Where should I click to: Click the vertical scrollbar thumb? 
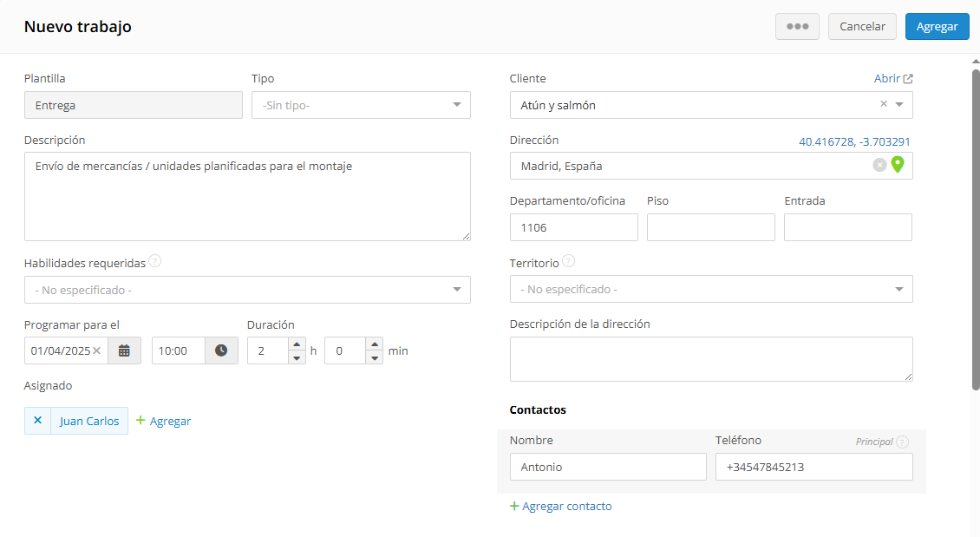tap(976, 229)
